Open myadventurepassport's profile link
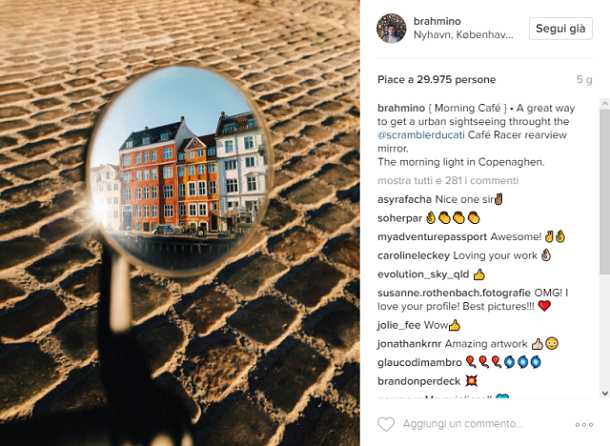Viewport: 610px width, 446px height. pyautogui.click(x=432, y=237)
